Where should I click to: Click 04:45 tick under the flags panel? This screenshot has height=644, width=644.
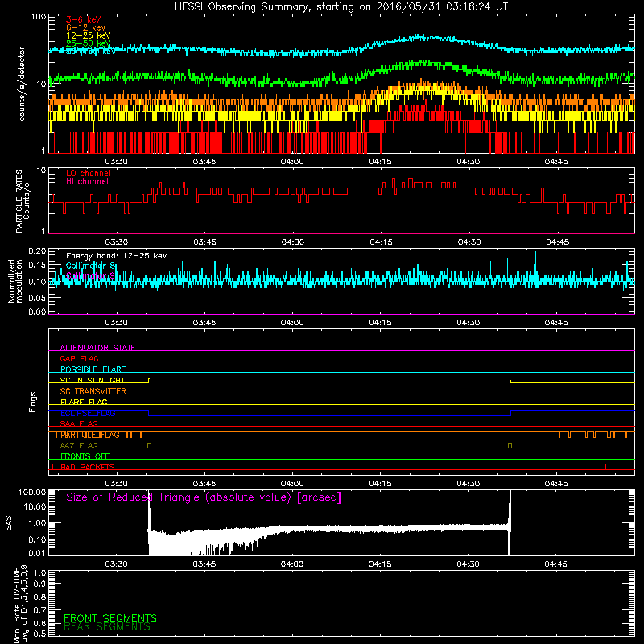(x=556, y=484)
